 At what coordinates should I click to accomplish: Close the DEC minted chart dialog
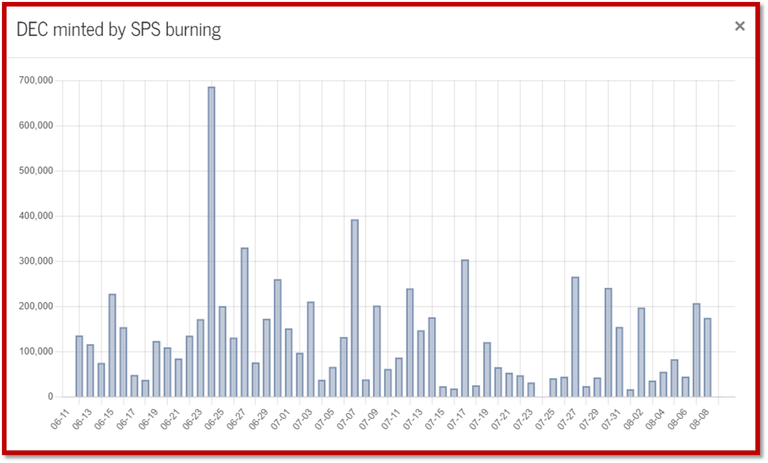[x=740, y=26]
